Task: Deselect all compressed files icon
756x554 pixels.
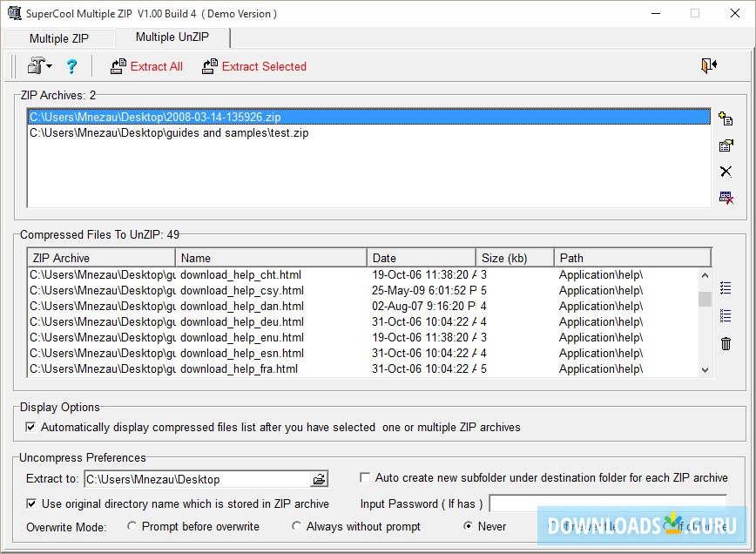Action: point(726,315)
